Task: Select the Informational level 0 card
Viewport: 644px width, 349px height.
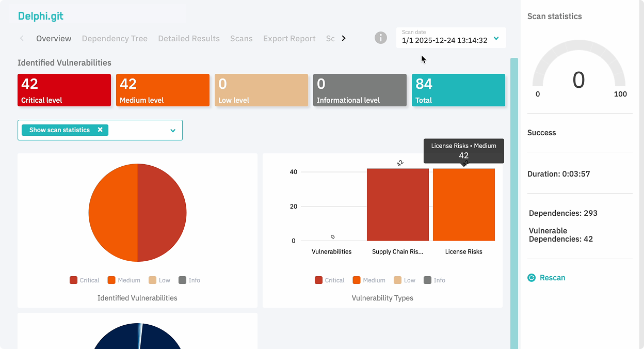Action: coord(360,90)
